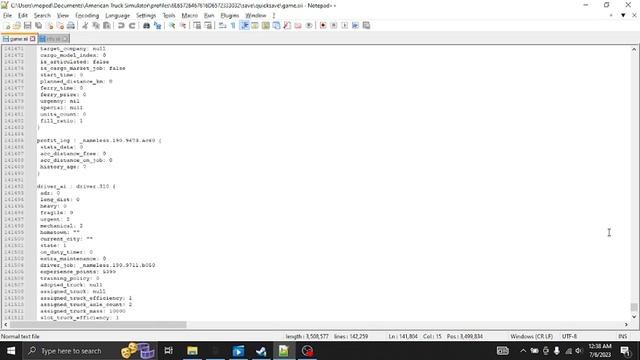Save the current file with the Save icon
Viewport: 640px width, 360px height.
28,25
